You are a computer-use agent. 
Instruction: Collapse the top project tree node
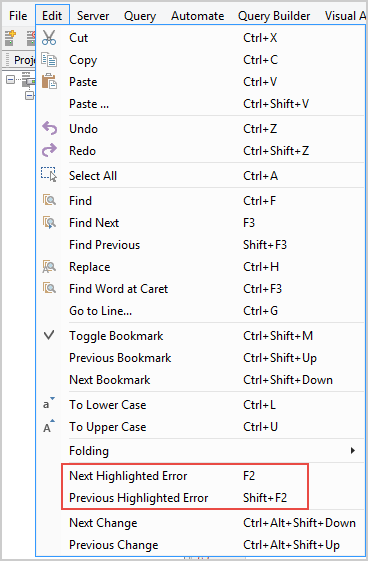tap(11, 79)
